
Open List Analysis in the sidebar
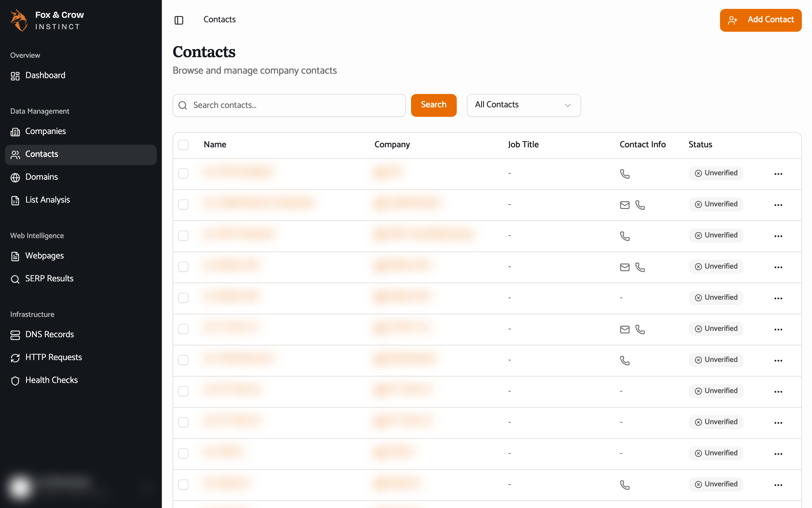(81, 200)
